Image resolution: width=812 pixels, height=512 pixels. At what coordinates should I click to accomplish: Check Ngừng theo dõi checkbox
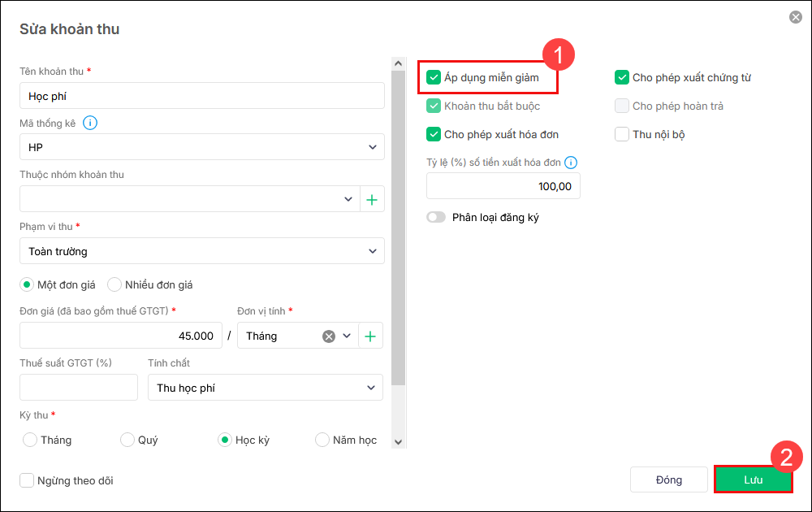coord(27,480)
